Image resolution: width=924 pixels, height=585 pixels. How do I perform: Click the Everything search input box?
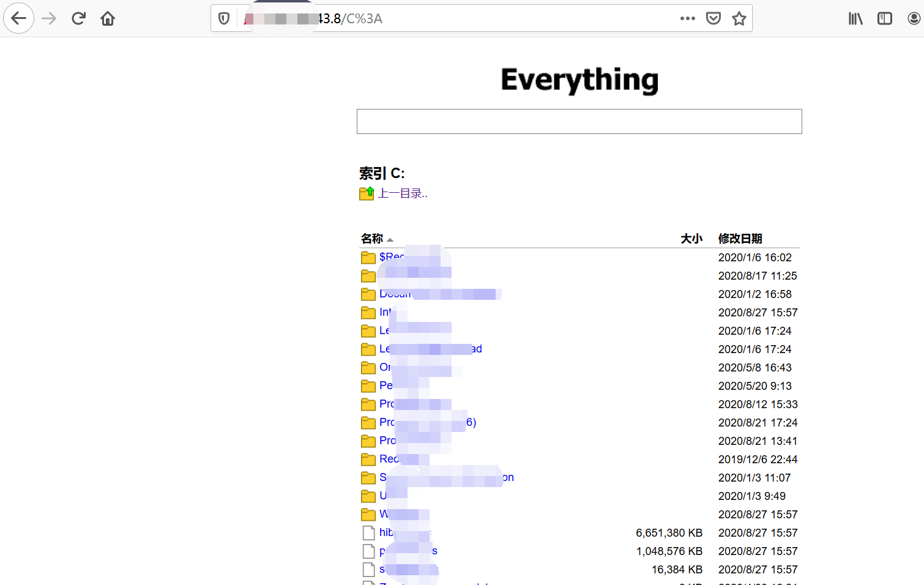click(579, 121)
